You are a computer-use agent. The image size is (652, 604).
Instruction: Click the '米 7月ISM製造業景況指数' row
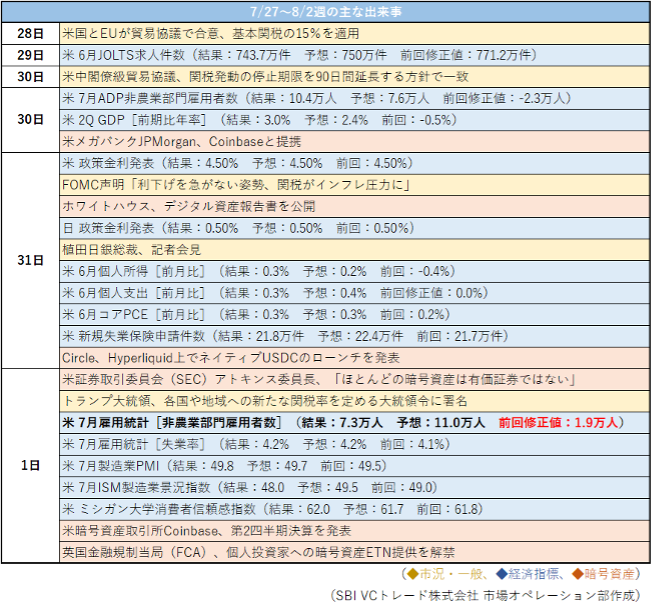[x=355, y=487]
